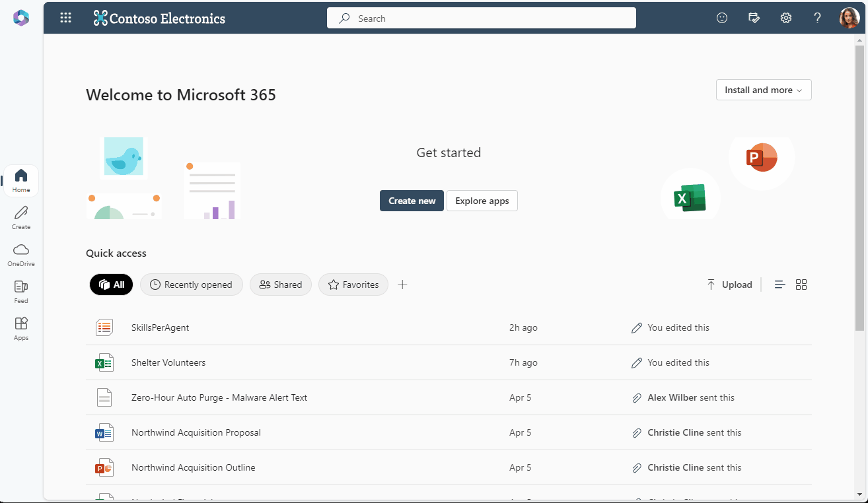Click the Excel app icon
The width and height of the screenshot is (868, 503).
690,198
